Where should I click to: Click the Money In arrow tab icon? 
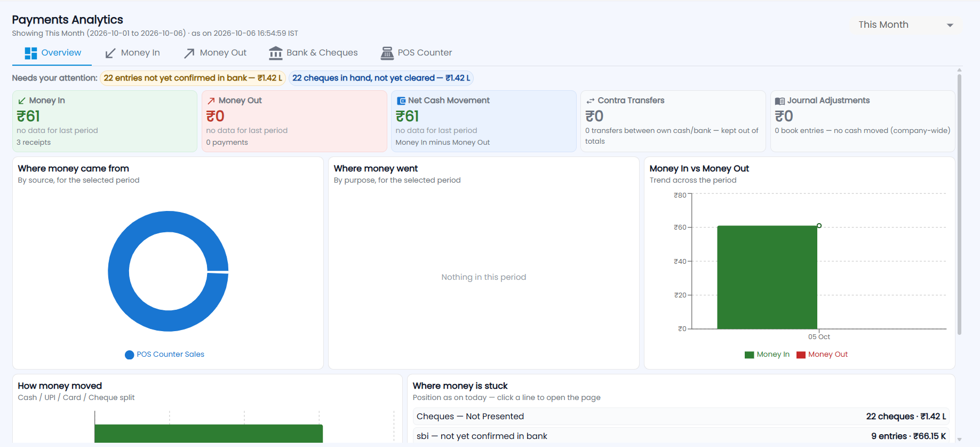pos(110,53)
